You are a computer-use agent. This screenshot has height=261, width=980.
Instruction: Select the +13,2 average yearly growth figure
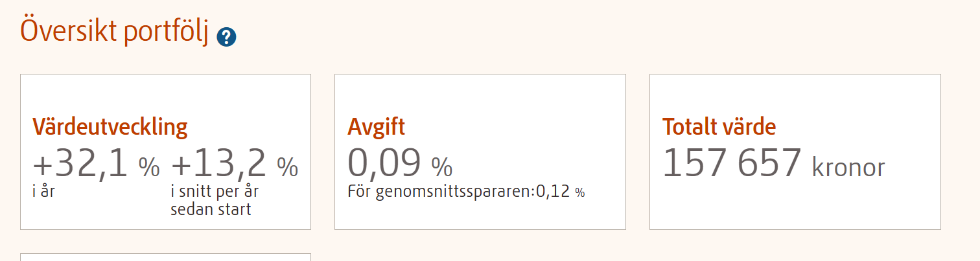[219, 165]
